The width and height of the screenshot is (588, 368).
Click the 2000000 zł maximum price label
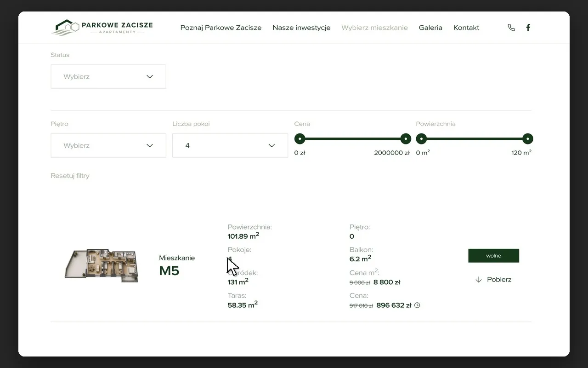pyautogui.click(x=392, y=153)
